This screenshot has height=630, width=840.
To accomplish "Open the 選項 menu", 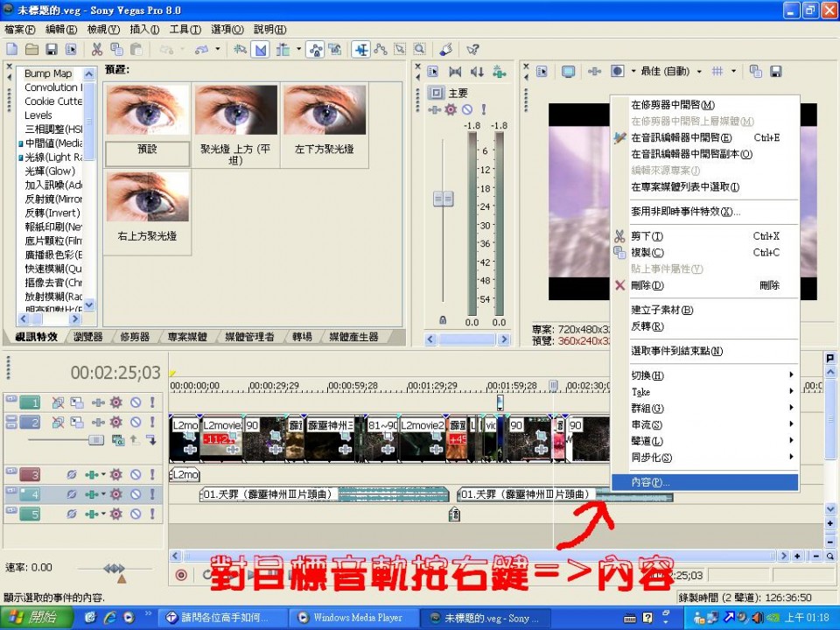I will click(x=227, y=30).
